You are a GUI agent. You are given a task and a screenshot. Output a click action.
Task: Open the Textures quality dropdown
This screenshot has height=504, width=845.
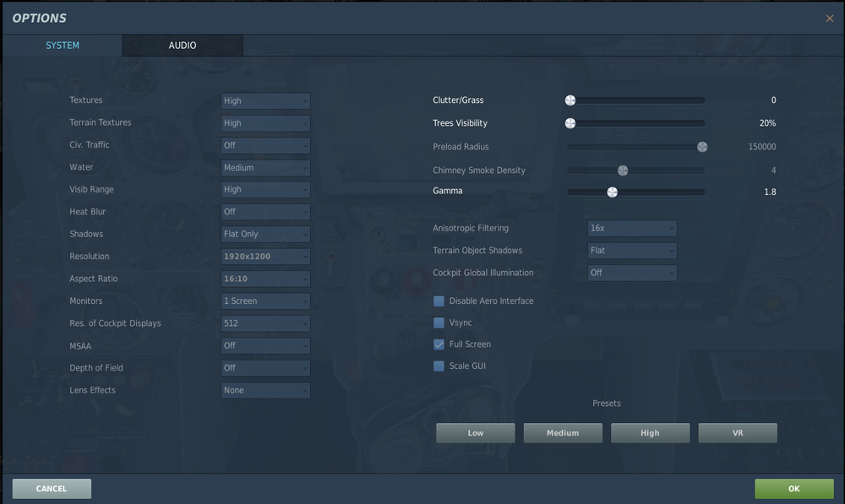click(264, 100)
